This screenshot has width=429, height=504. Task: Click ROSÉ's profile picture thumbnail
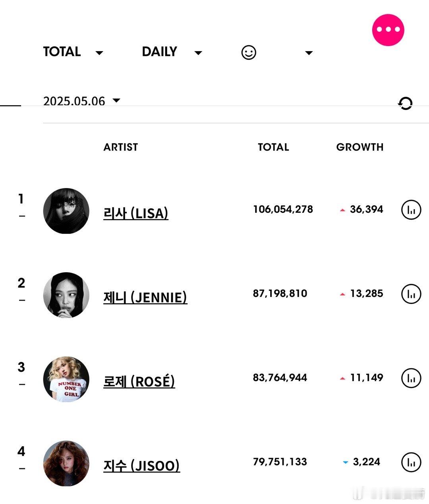(x=66, y=379)
